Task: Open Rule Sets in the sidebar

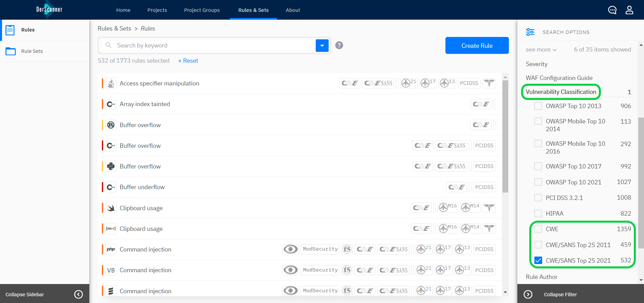Action: click(x=44, y=51)
